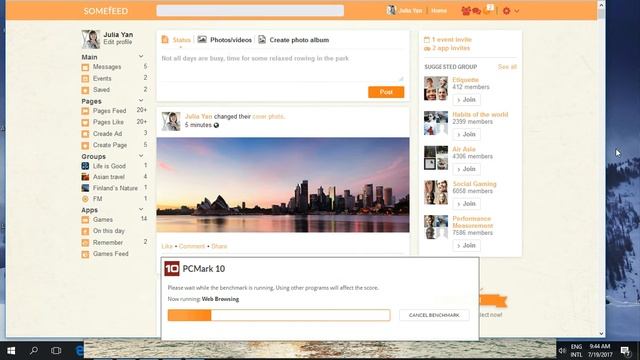The image size is (640, 360).
Task: Click the page scrollbar down arrow
Action: point(601,333)
